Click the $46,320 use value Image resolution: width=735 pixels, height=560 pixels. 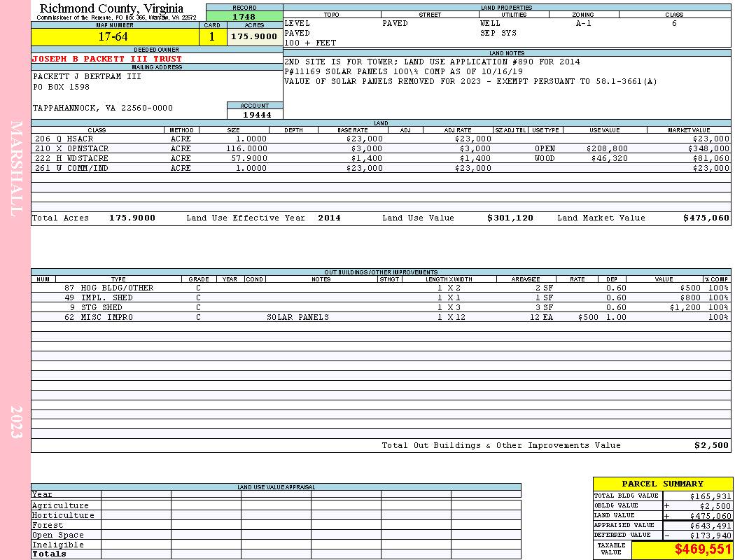click(x=610, y=158)
